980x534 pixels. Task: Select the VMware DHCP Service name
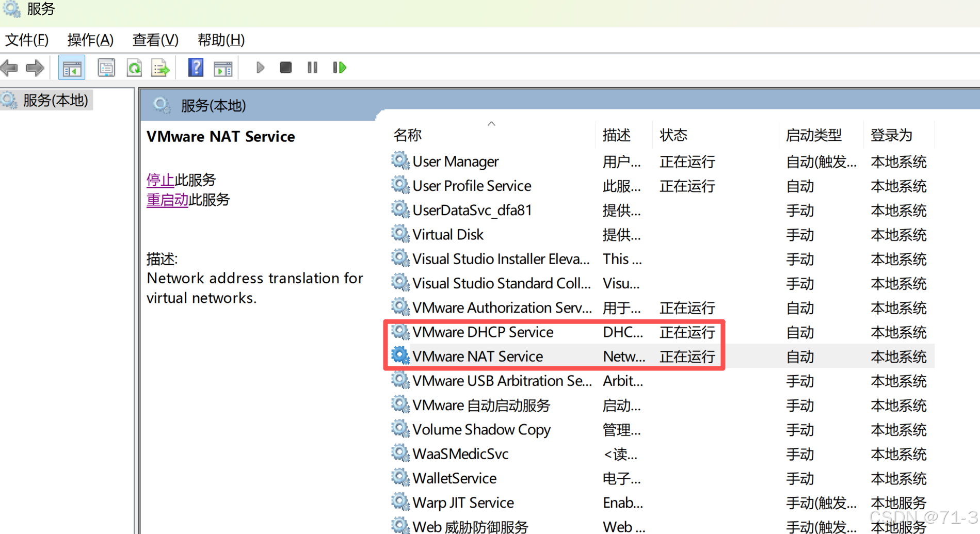click(x=483, y=332)
